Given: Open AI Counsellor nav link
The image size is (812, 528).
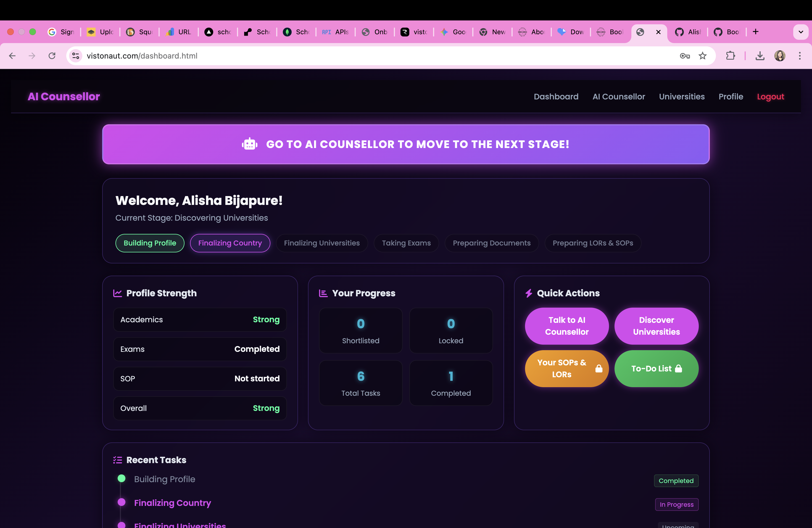Looking at the screenshot, I should 619,97.
